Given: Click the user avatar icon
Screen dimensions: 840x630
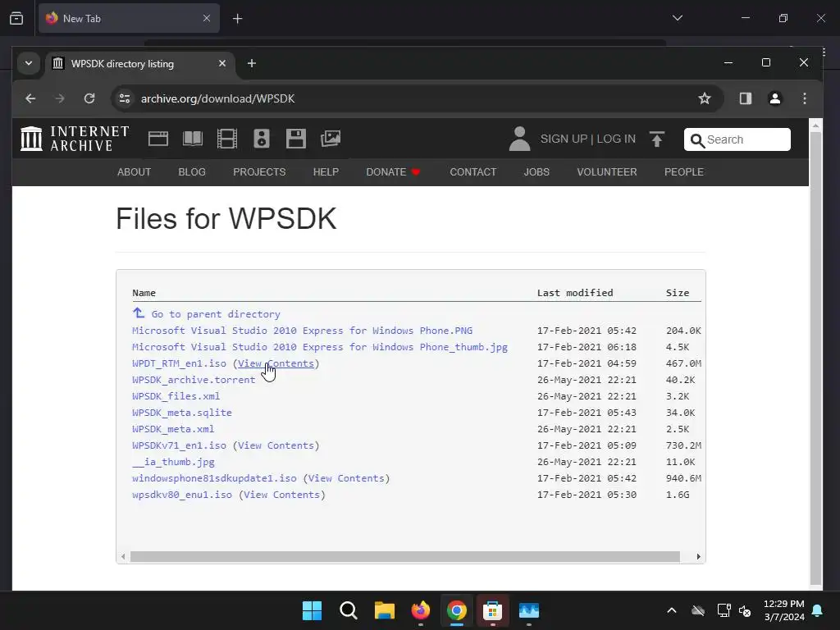Looking at the screenshot, I should [x=519, y=139].
